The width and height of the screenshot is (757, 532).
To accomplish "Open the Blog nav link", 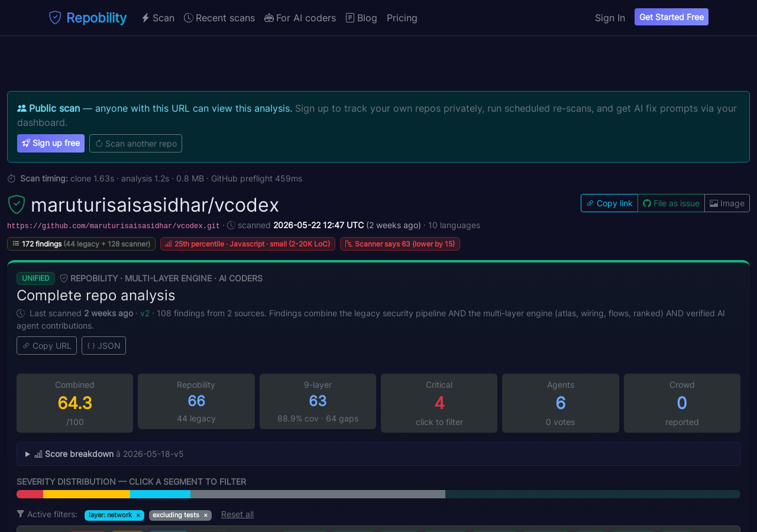I will [361, 18].
